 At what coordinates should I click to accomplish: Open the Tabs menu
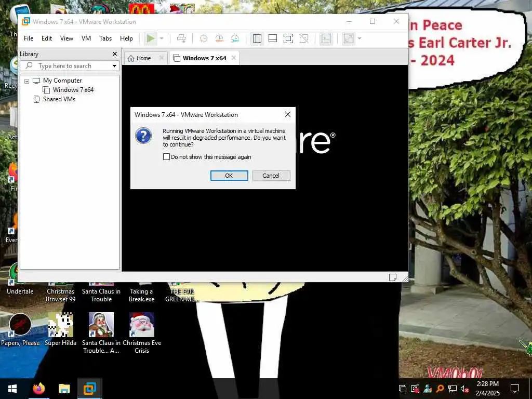pyautogui.click(x=105, y=38)
